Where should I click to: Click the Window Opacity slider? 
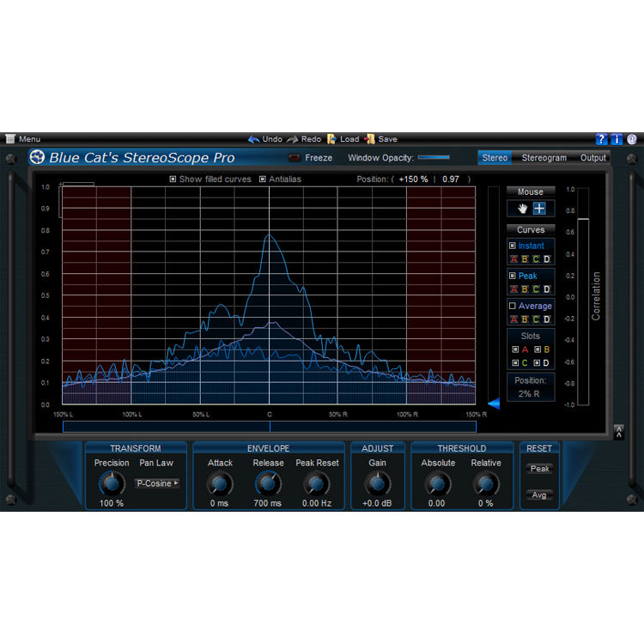(x=434, y=158)
